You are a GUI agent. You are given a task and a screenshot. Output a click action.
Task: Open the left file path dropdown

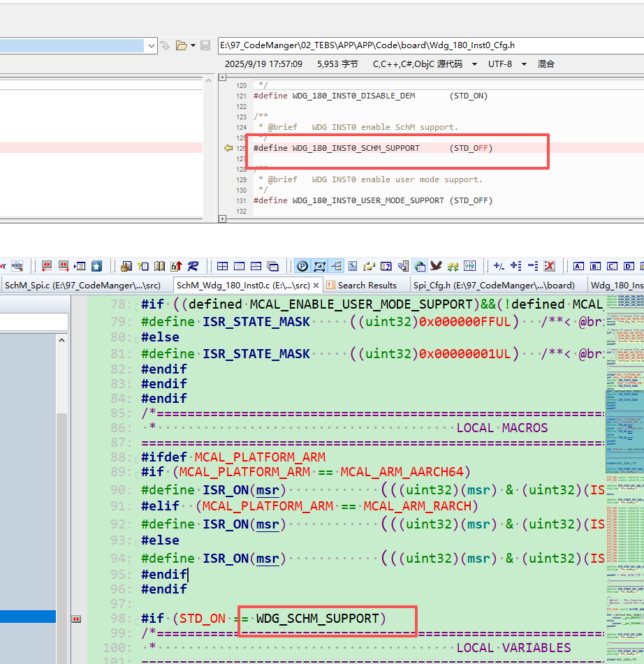coord(152,45)
